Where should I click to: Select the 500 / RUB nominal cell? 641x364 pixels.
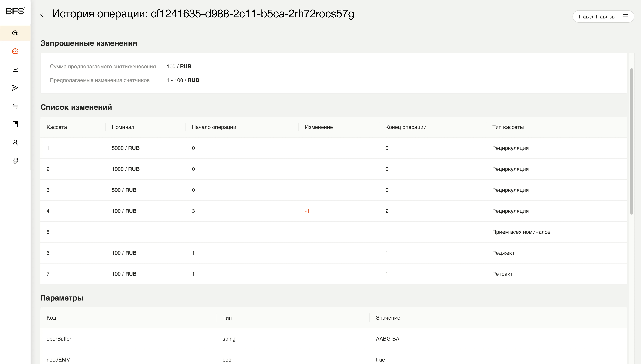pyautogui.click(x=124, y=190)
